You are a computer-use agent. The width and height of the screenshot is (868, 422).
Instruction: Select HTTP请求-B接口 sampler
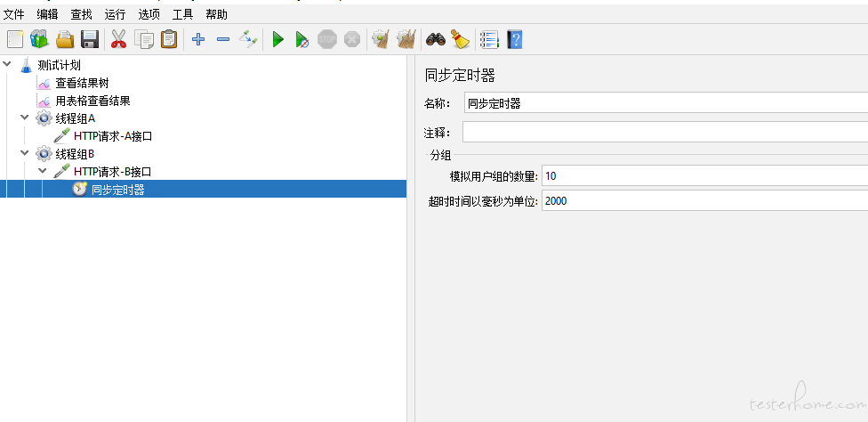pyautogui.click(x=112, y=172)
